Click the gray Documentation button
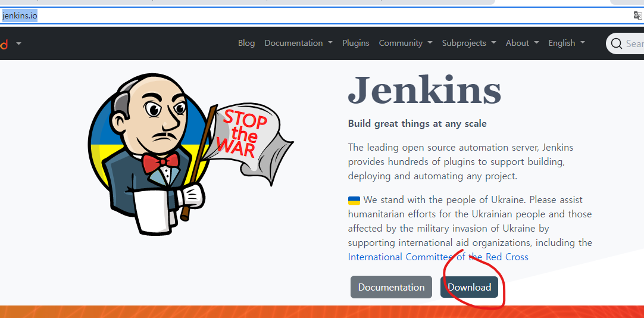This screenshot has height=318, width=644. pyautogui.click(x=391, y=287)
